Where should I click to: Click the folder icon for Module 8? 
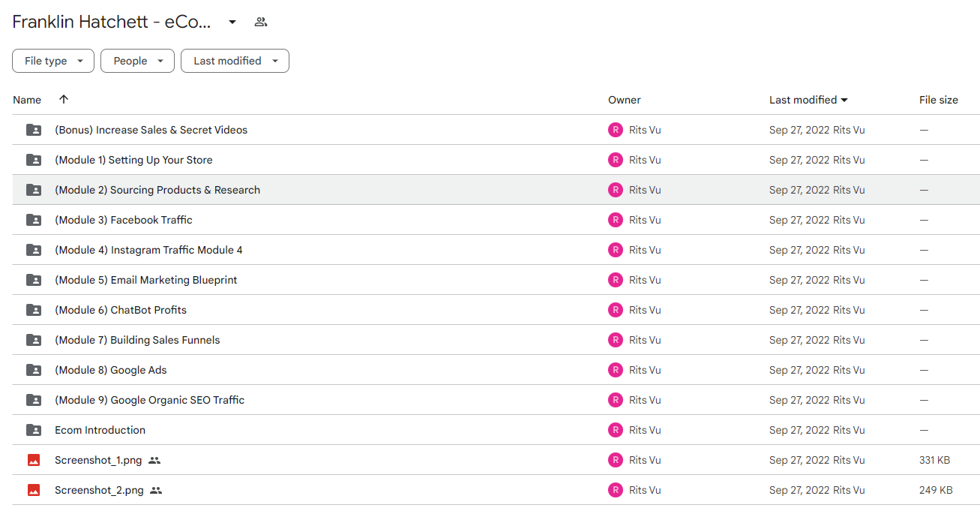(x=34, y=370)
